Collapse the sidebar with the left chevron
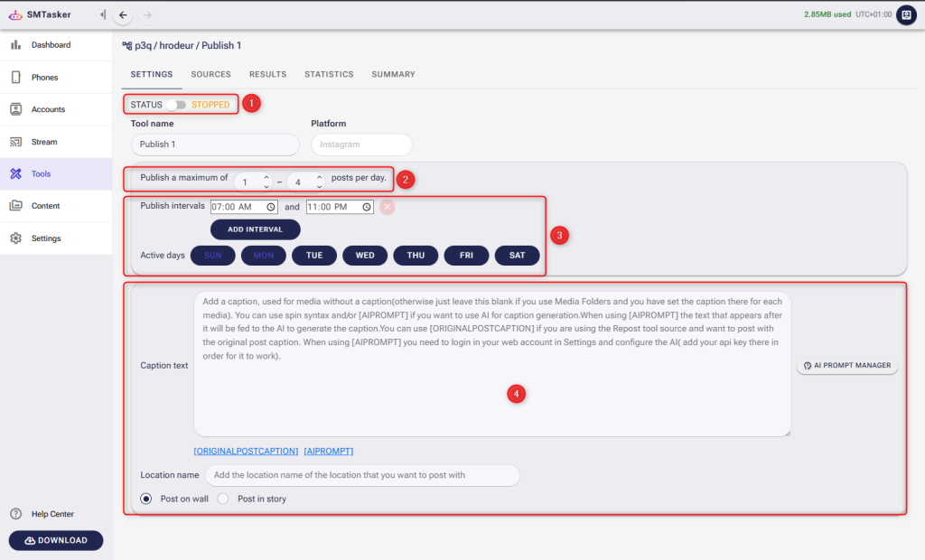925x560 pixels. (101, 14)
